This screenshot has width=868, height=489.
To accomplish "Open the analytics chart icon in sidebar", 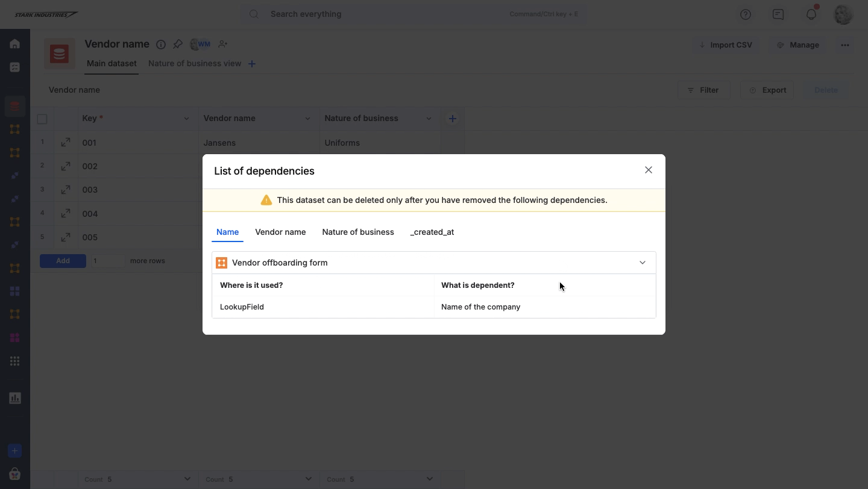I will pyautogui.click(x=15, y=398).
